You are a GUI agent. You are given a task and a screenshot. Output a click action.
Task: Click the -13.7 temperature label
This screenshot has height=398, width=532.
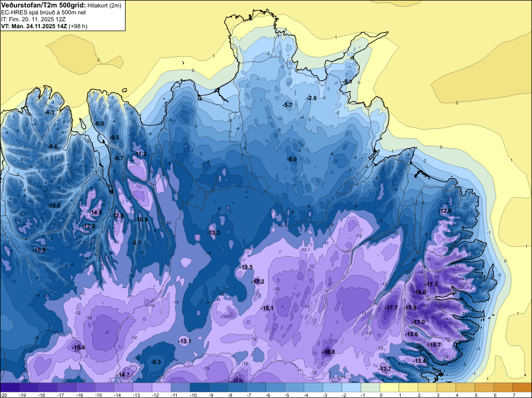385,369
